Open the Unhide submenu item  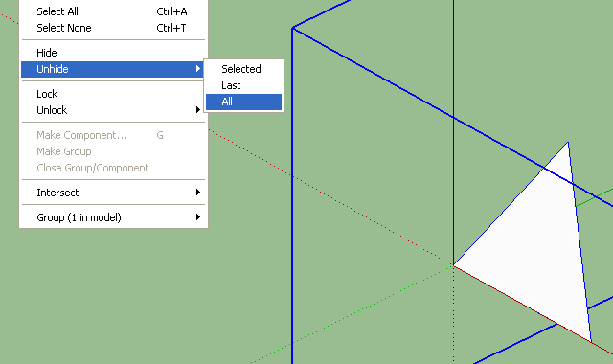[x=113, y=69]
